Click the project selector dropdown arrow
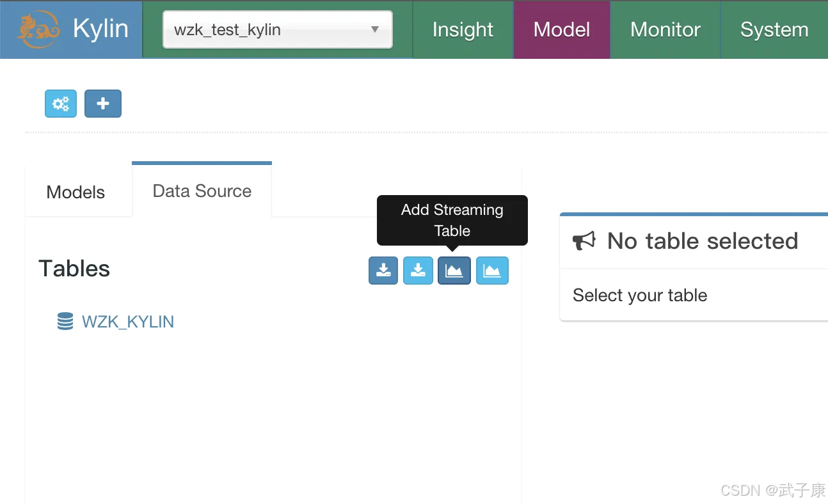 375,29
